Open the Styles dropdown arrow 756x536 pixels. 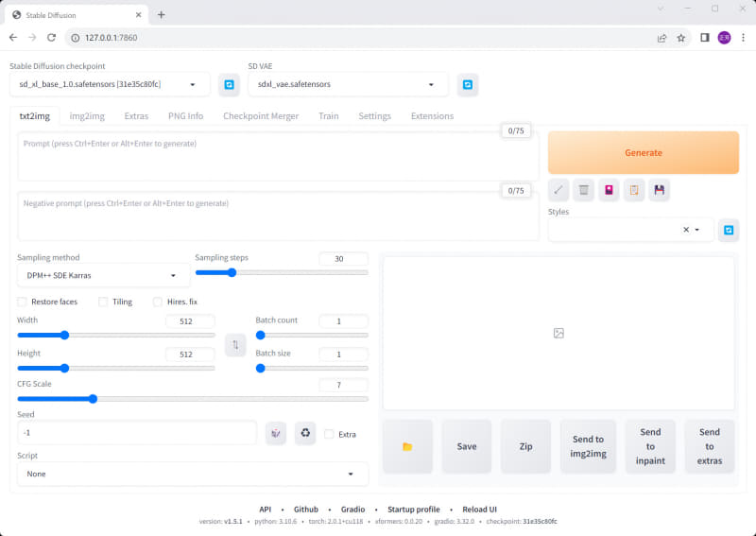697,230
